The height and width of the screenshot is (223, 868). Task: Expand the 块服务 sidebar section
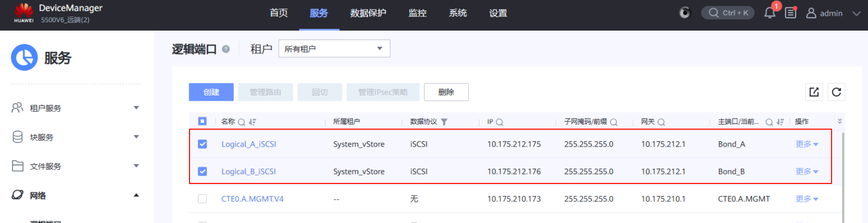pos(76,137)
